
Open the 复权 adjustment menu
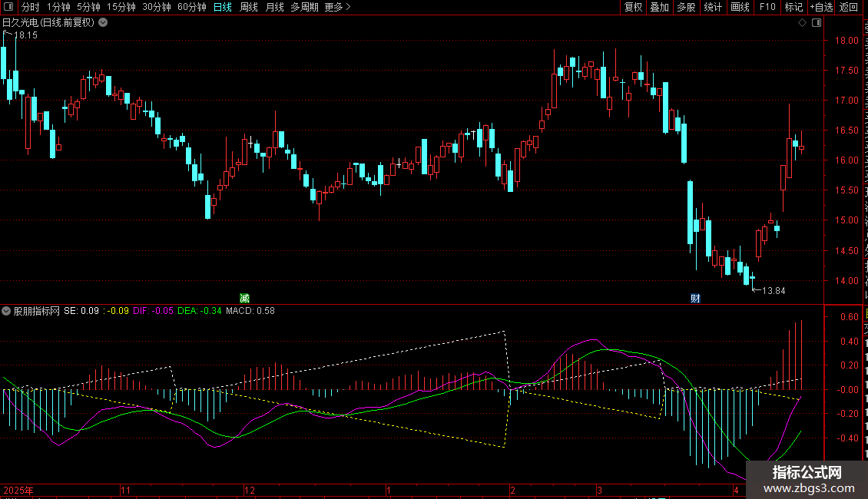click(633, 7)
